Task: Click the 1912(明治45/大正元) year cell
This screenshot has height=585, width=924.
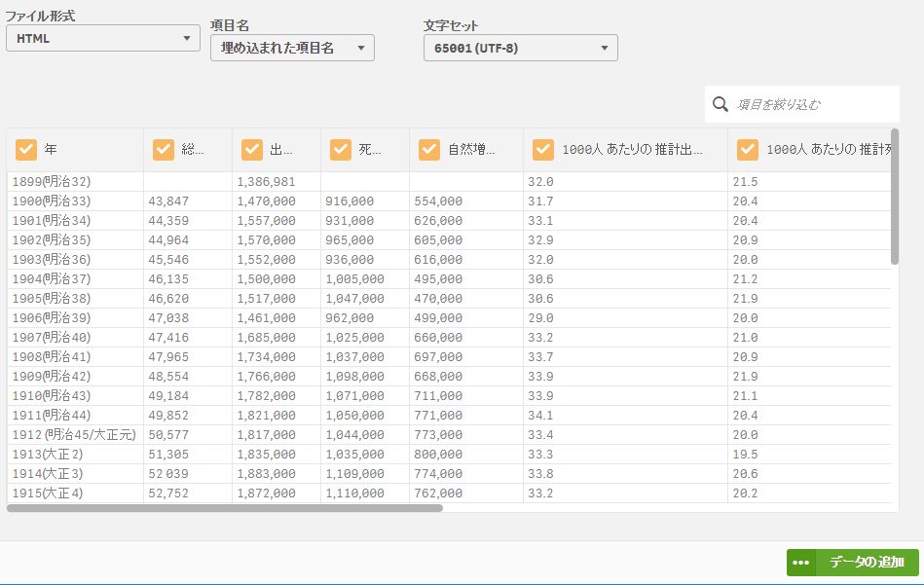Action: click(x=74, y=435)
